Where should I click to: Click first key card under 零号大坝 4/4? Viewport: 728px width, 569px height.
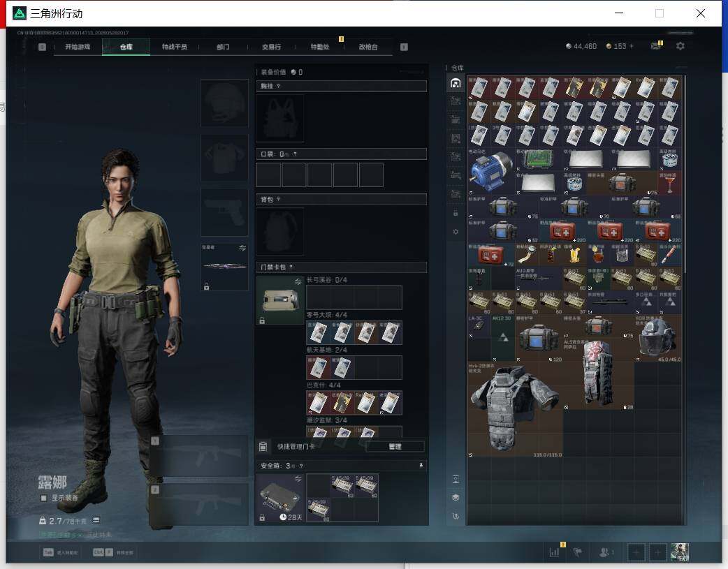click(318, 332)
